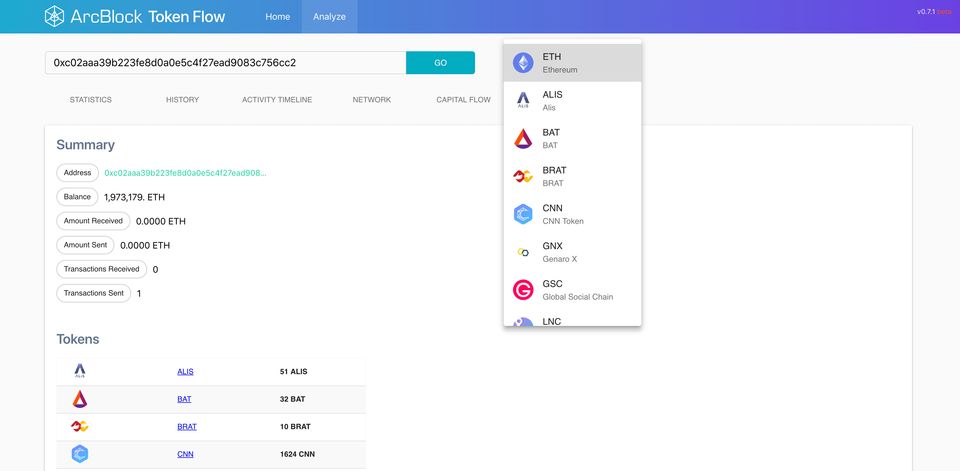
Task: Choose the LNC option in token dropdown
Action: 572,322
